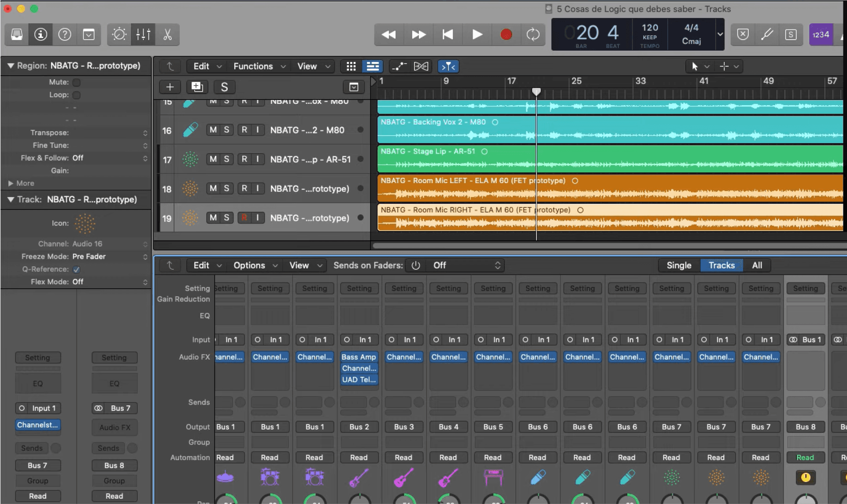
Task: Switch mixer view to All
Action: coord(757,265)
